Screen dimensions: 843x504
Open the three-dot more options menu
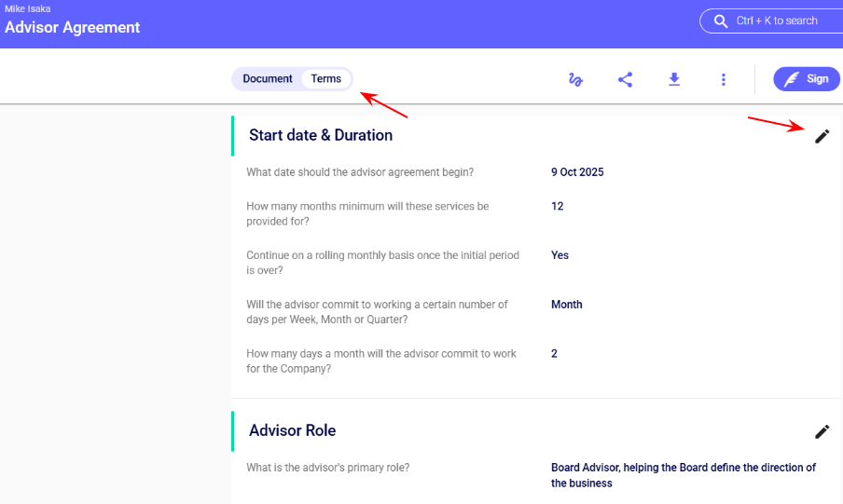point(723,80)
